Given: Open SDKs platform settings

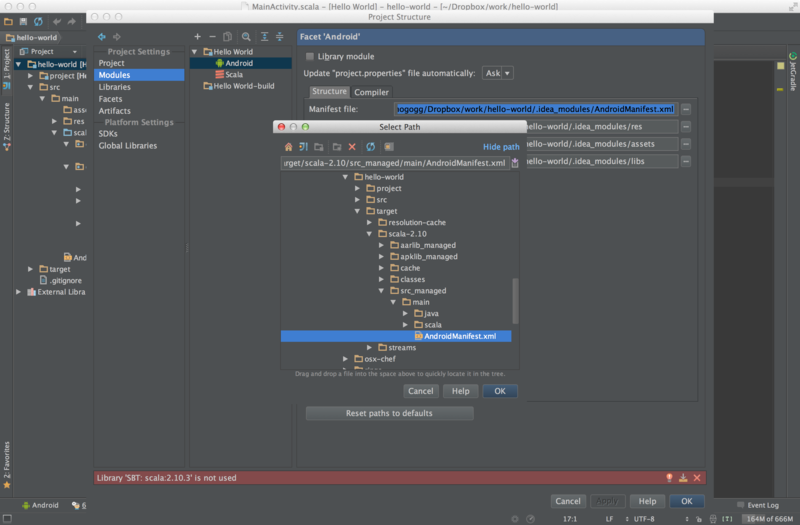Looking at the screenshot, I should point(108,134).
